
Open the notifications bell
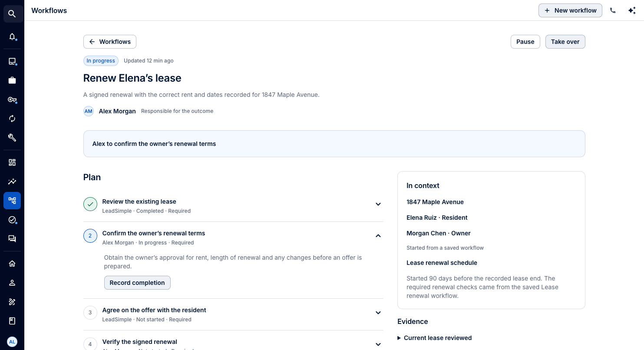(12, 36)
